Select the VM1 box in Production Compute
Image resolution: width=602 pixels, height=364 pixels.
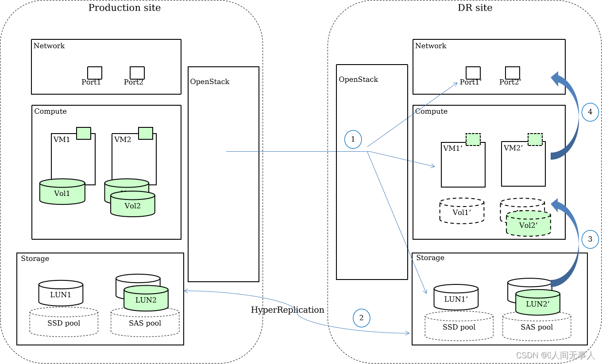(x=73, y=159)
